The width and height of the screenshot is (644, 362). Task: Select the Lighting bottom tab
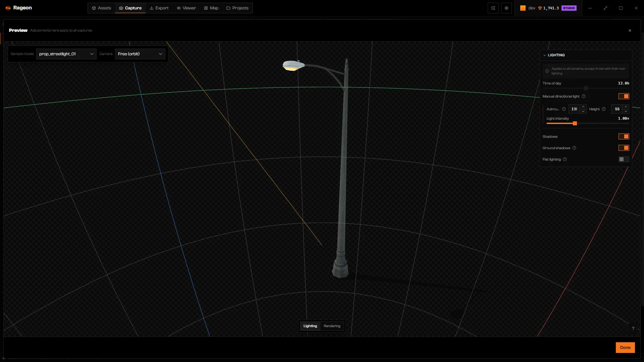click(310, 326)
